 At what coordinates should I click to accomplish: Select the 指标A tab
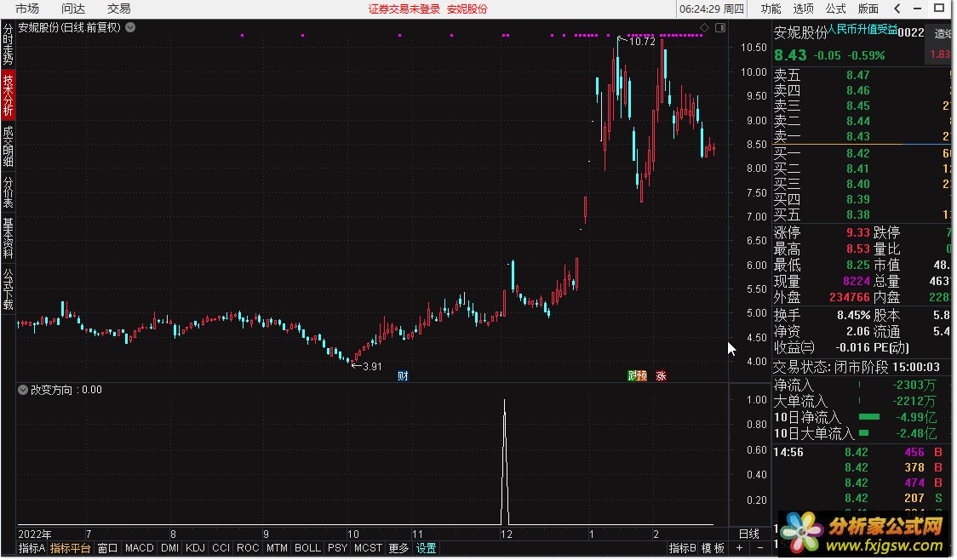pyautogui.click(x=32, y=548)
